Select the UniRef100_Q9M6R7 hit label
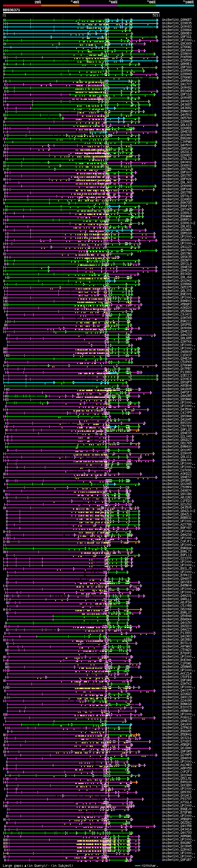The image size is (197, 868). (177, 20)
